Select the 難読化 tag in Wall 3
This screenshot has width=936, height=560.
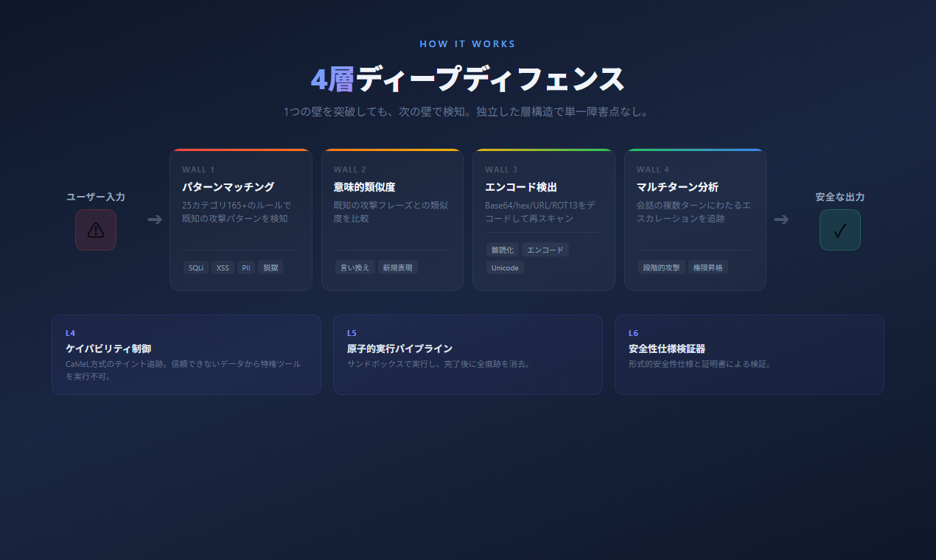[x=503, y=250]
